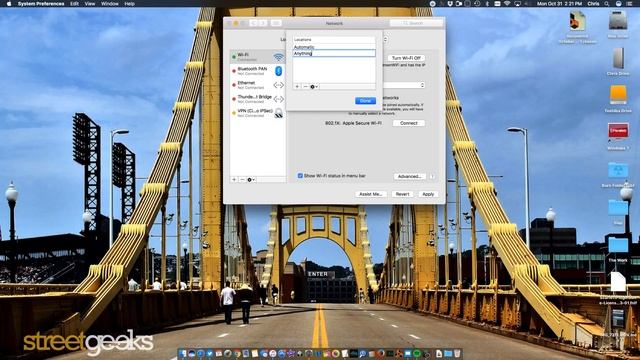This screenshot has height=360, width=640.
Task: Open Twitter from the Dock
Action: 210,353
